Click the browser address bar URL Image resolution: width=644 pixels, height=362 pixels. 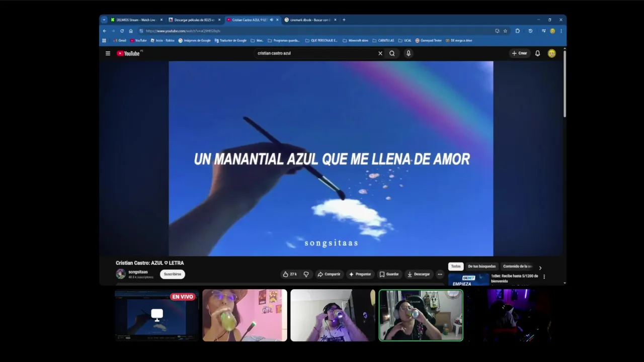click(x=183, y=31)
